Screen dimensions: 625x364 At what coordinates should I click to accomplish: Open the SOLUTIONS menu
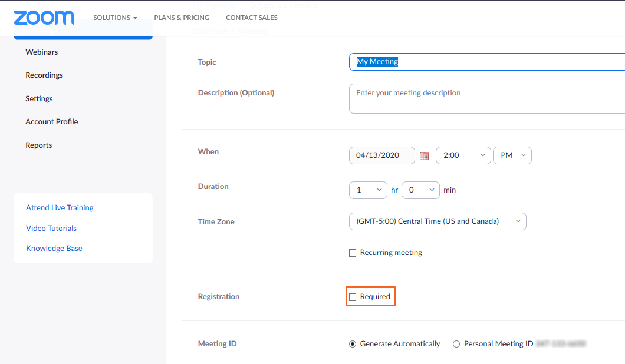115,18
